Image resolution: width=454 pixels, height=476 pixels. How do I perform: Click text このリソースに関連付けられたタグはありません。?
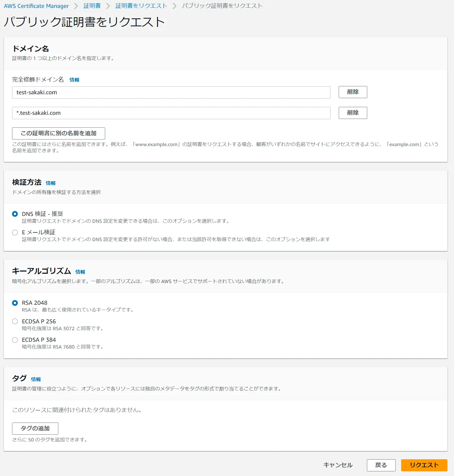pos(77,410)
